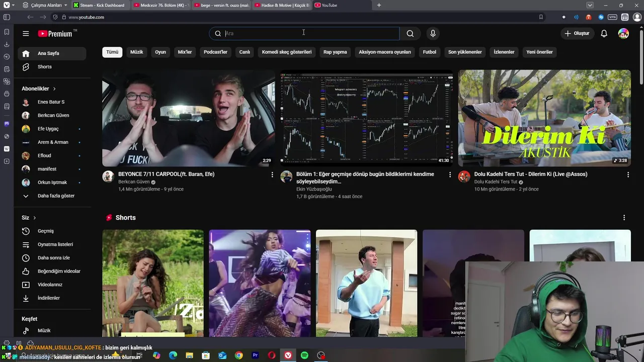The width and height of the screenshot is (644, 362).
Task: Switch to Medcezir 76. Bölüm tab
Action: tap(161, 5)
